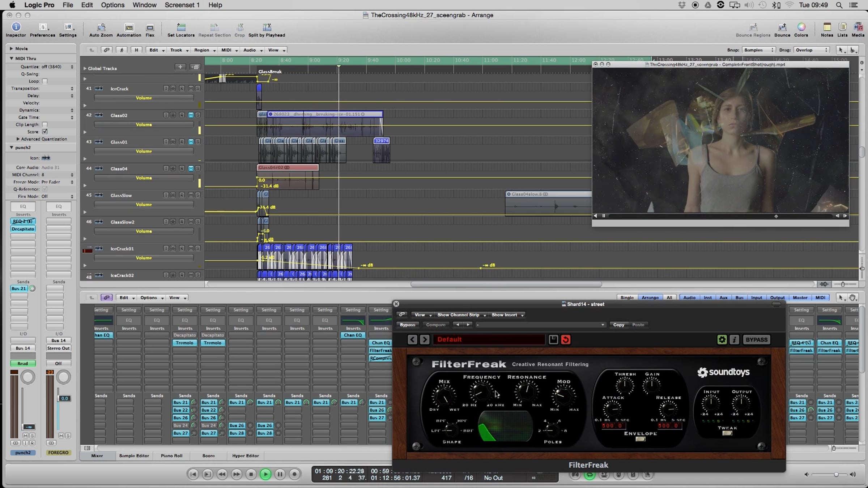The width and height of the screenshot is (868, 488).
Task: Open the Screenset 1 menu
Action: pyautogui.click(x=182, y=5)
